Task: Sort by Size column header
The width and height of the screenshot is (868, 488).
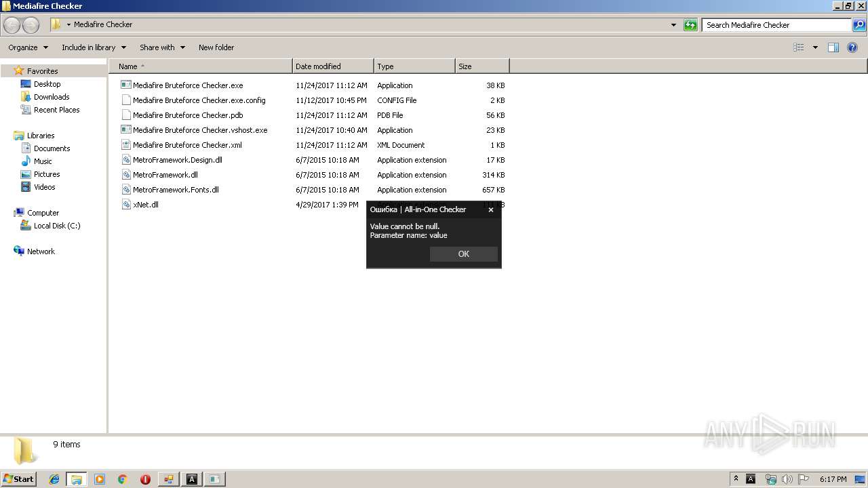Action: tap(482, 66)
